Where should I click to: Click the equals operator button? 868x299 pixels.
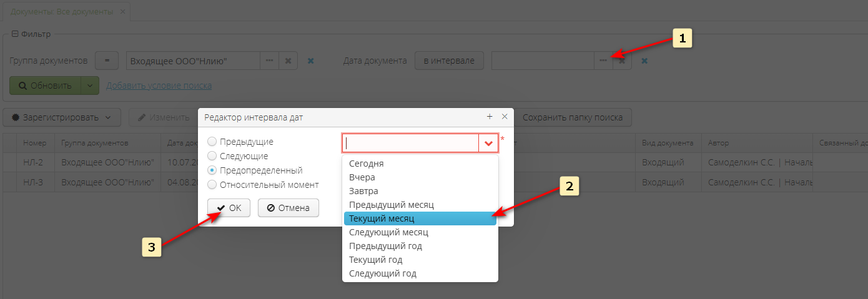(107, 61)
